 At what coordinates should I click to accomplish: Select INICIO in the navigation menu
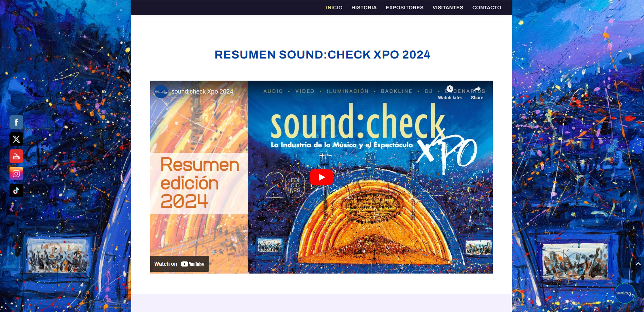334,7
